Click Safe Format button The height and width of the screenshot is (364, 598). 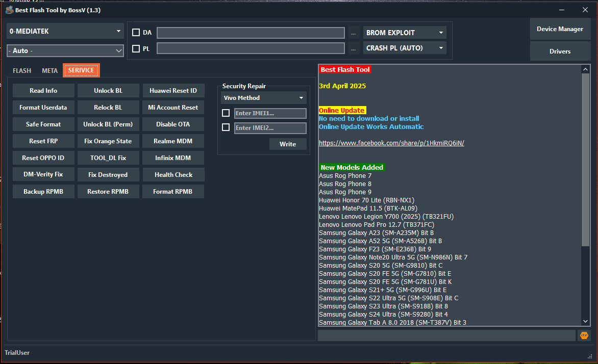pyautogui.click(x=43, y=124)
